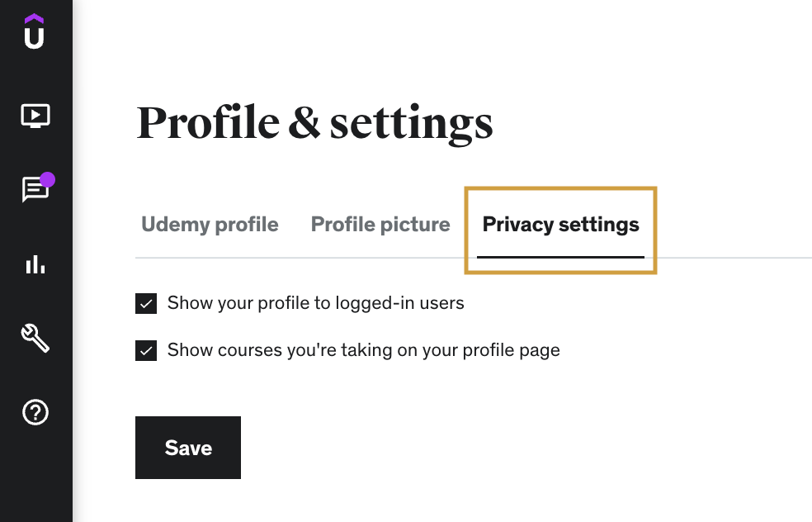Click the Udemy logo in sidebar
The image size is (812, 522).
coord(35,31)
